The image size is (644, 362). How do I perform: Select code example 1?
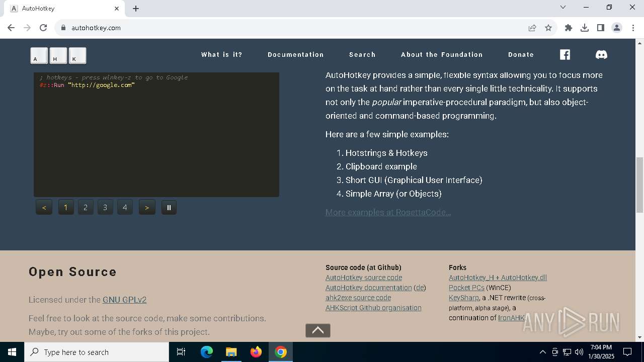(x=66, y=207)
